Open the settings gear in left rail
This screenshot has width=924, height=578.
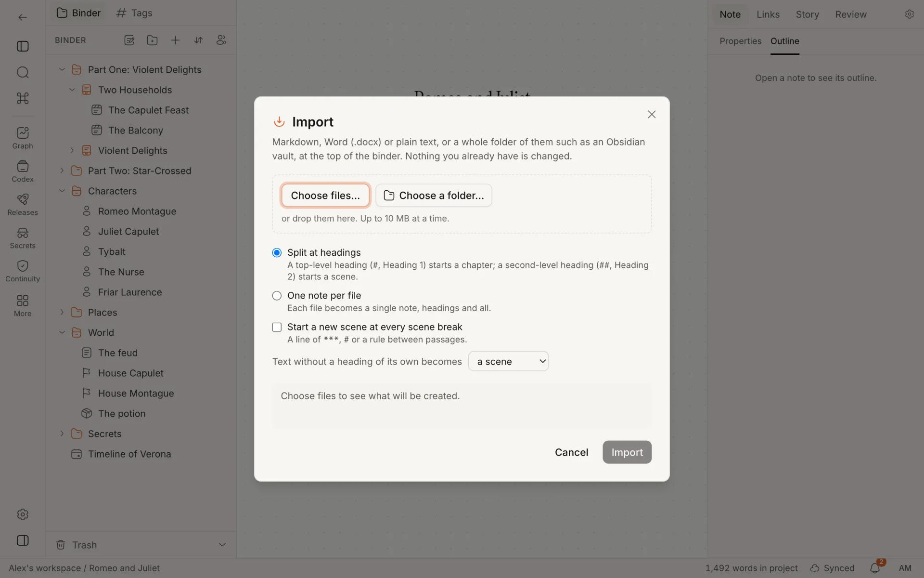coord(23,514)
